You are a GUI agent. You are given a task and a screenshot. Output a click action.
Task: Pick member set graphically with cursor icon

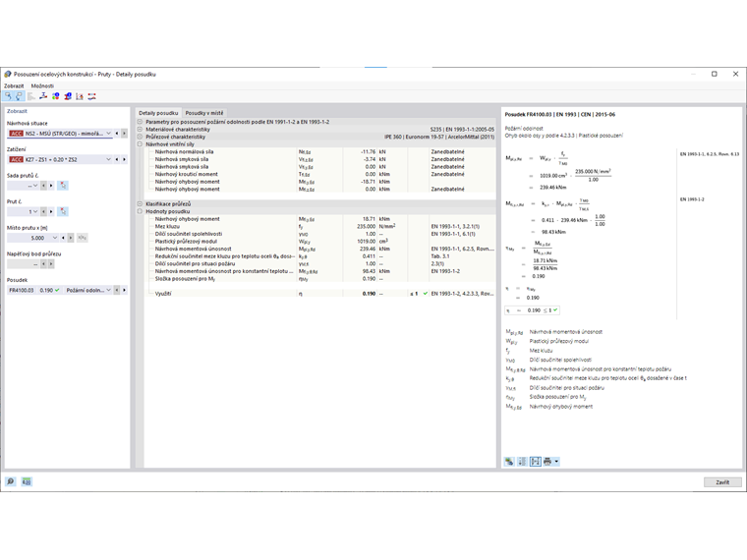tap(63, 186)
